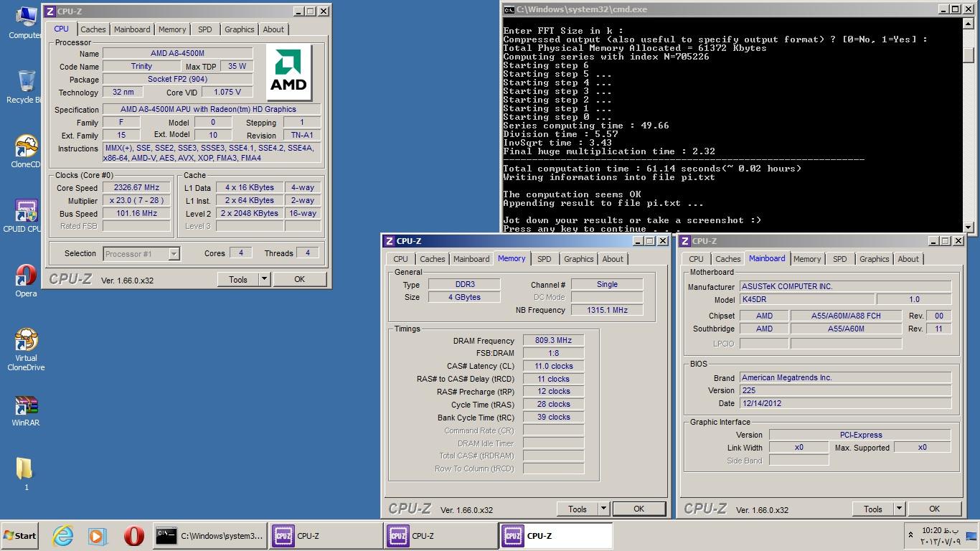Click the BIOS date 12/14/2012 value
The image size is (980, 551).
(846, 403)
